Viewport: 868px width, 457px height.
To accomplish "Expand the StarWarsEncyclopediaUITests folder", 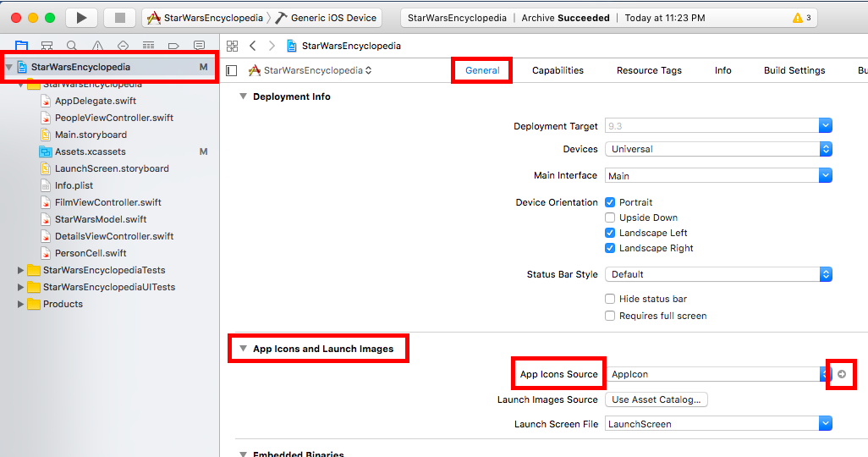I will coord(20,287).
